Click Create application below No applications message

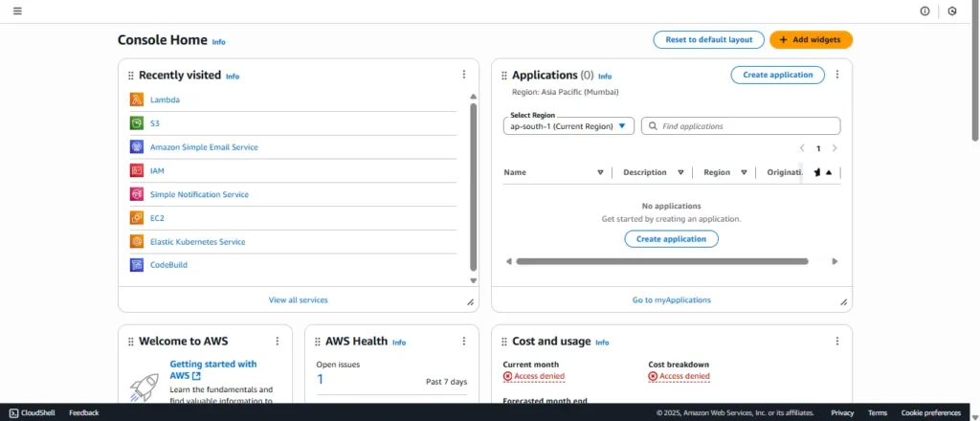[x=671, y=238]
